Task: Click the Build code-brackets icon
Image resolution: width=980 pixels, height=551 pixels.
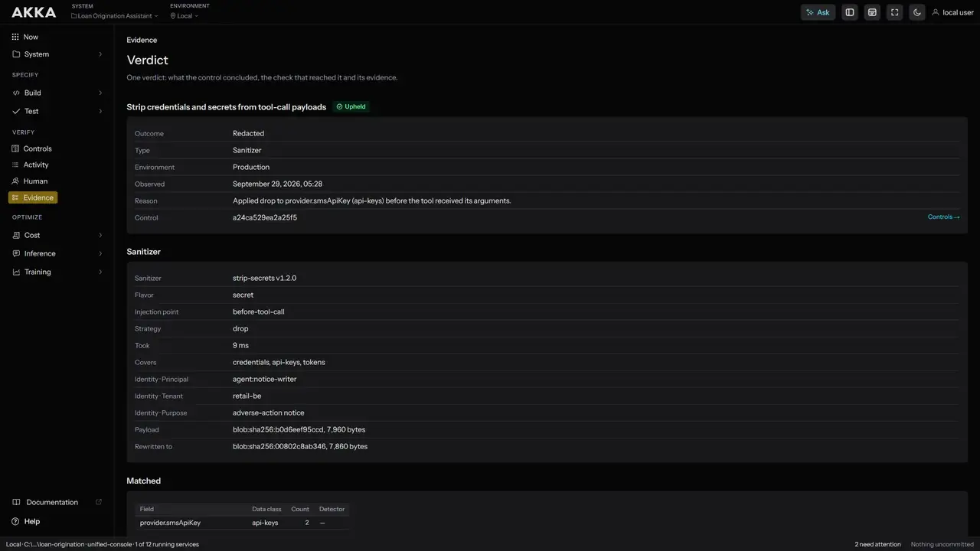Action: 16,93
